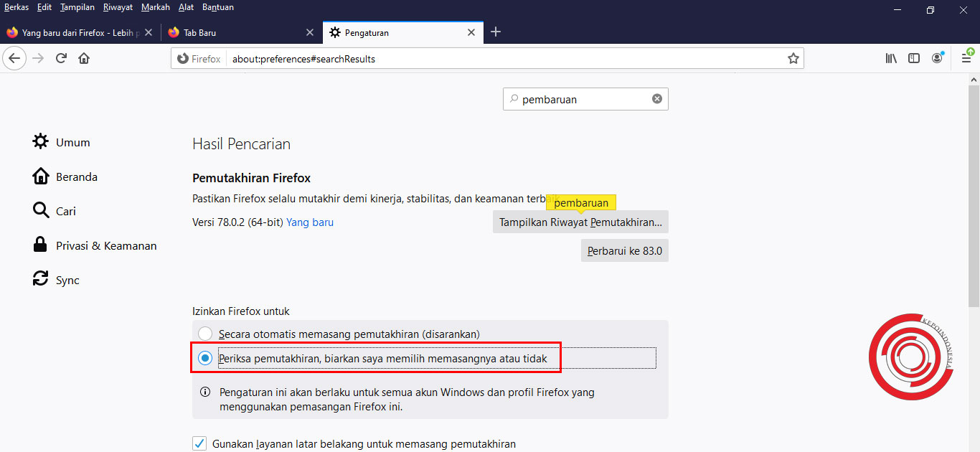Open the Cari search settings
Screen dimensions: 980x452
click(x=65, y=210)
